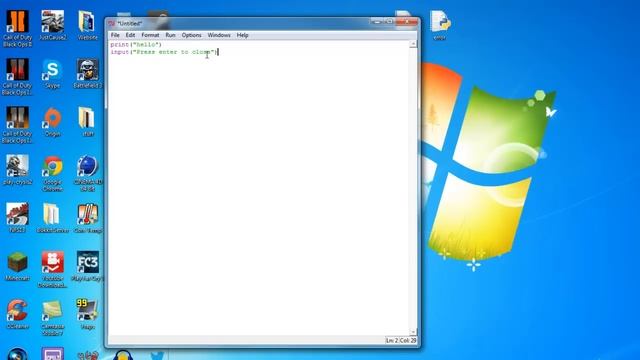
Task: Click the scrollbar up arrow in editor
Action: [413, 44]
